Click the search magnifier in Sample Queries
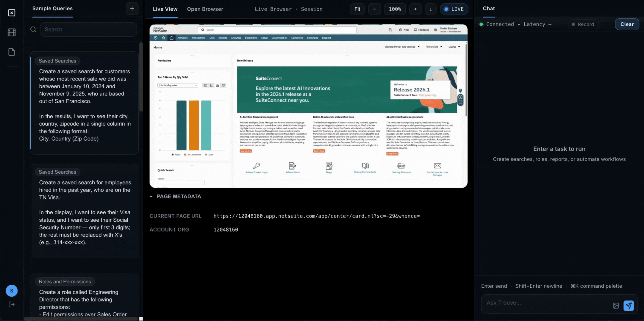Image resolution: width=644 pixels, height=321 pixels. pyautogui.click(x=33, y=29)
